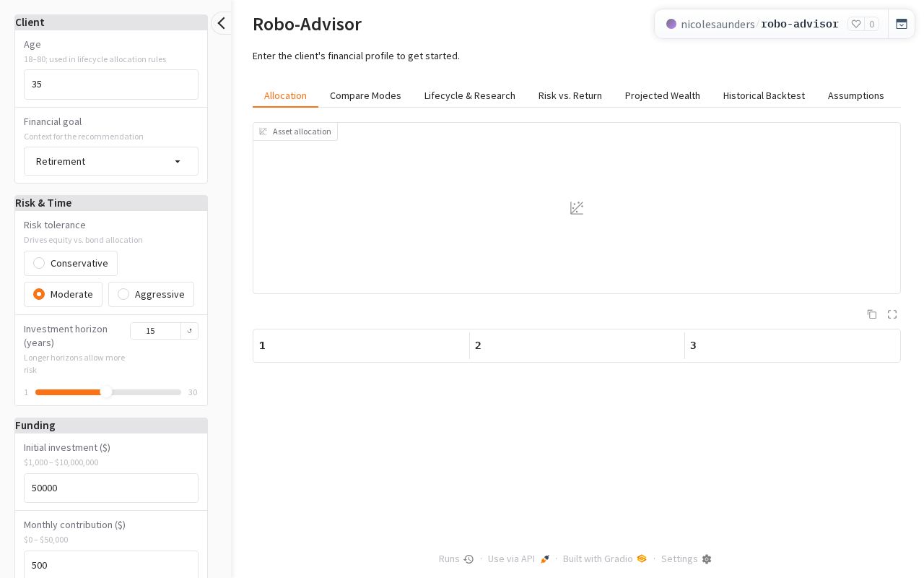Screen dimensions: 924x578
Task: Select Aggressive risk tolerance
Action: pos(151,294)
